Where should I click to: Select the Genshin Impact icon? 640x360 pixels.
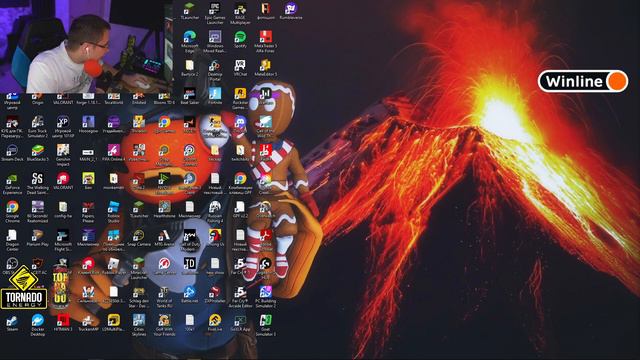[x=63, y=155]
